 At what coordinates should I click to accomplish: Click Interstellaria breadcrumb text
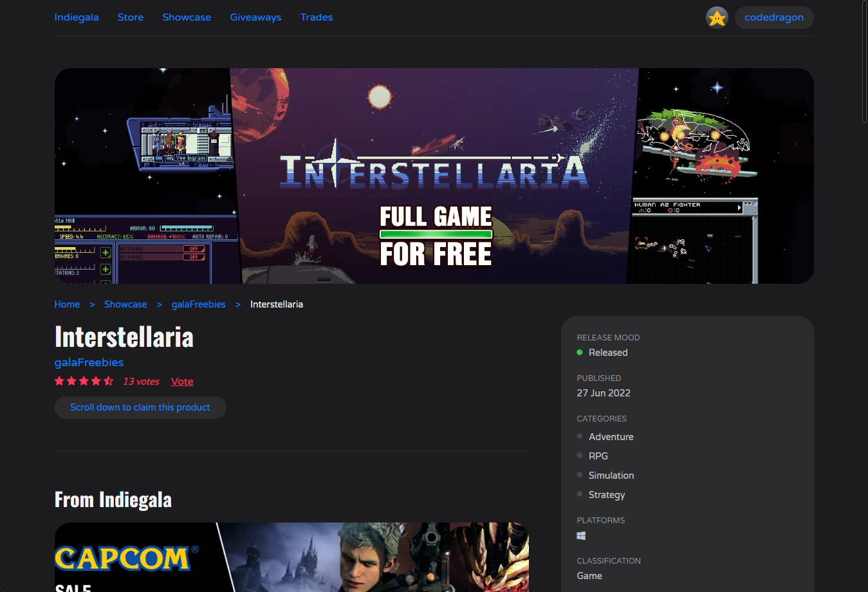click(x=277, y=304)
